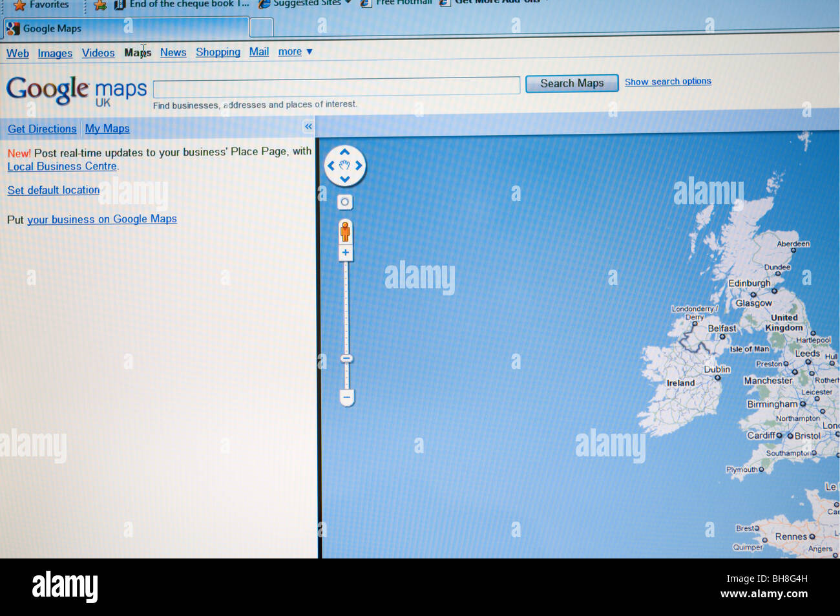Open the Favorites star button

[41, 5]
